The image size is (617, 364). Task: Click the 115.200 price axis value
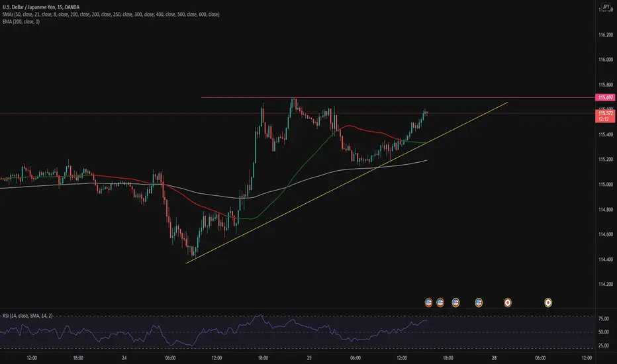point(606,159)
